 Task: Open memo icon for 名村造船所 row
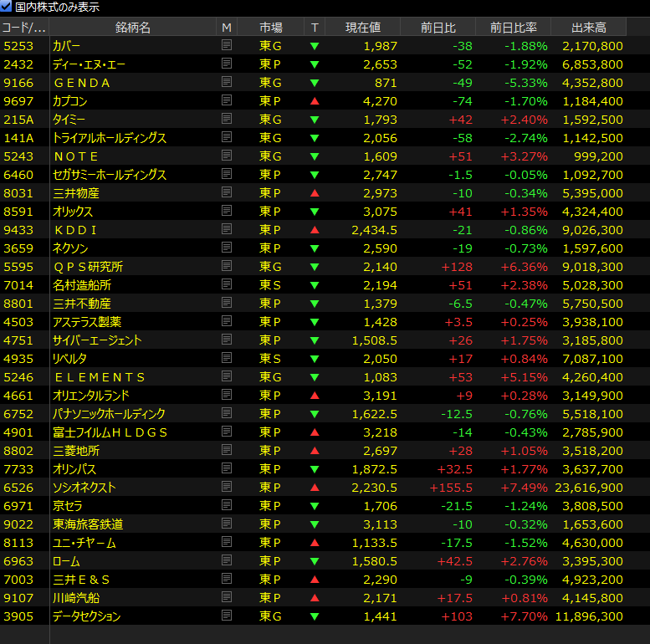(x=227, y=284)
